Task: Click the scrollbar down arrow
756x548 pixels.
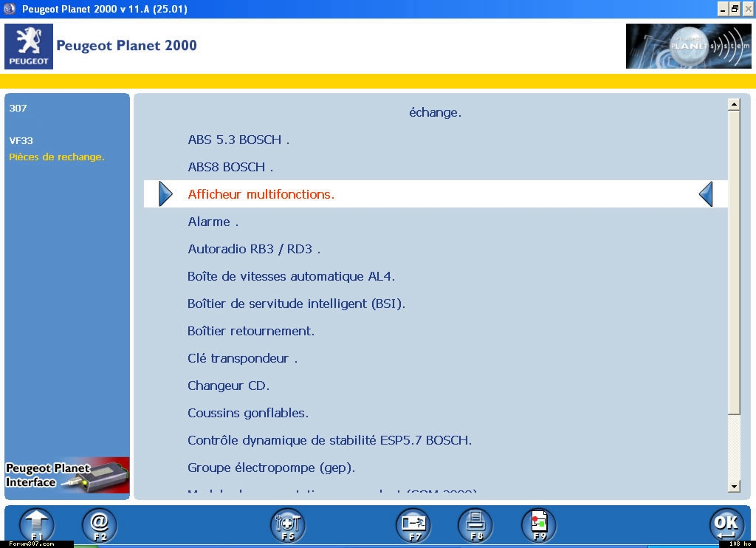Action: [x=734, y=486]
